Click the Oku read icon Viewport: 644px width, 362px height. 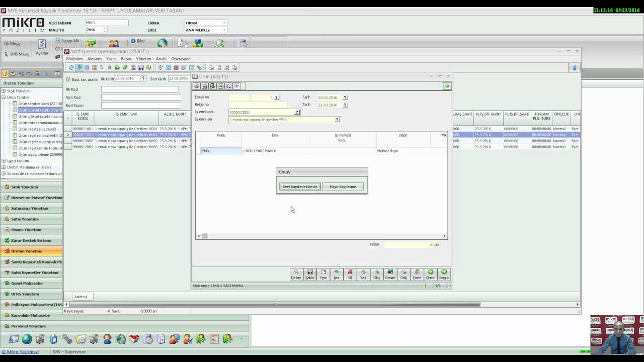click(x=377, y=274)
